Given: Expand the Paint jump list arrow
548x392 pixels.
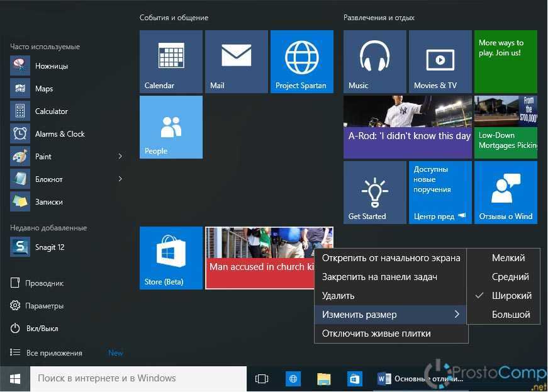Looking at the screenshot, I should (x=120, y=157).
